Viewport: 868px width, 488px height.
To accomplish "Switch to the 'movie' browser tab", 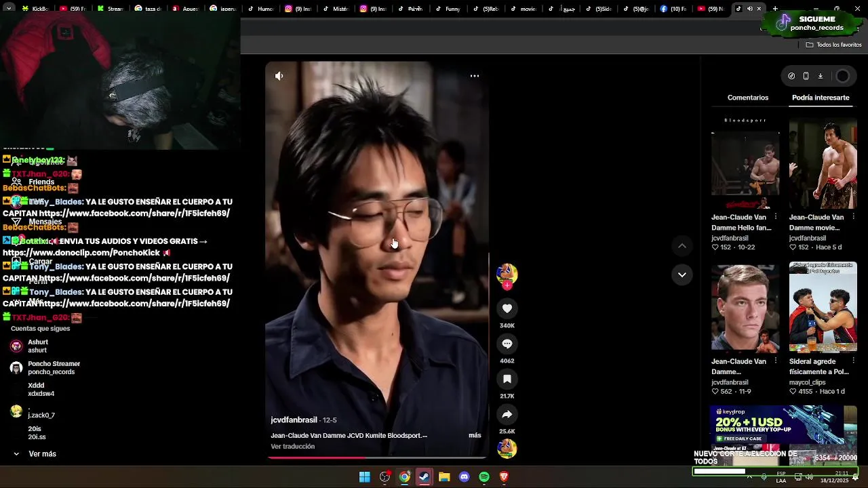I will coord(523,9).
